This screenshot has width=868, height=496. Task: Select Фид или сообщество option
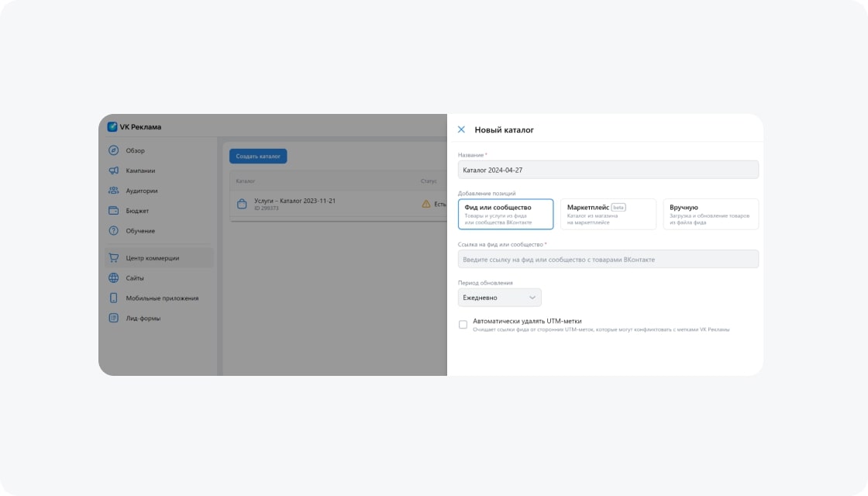pos(505,214)
